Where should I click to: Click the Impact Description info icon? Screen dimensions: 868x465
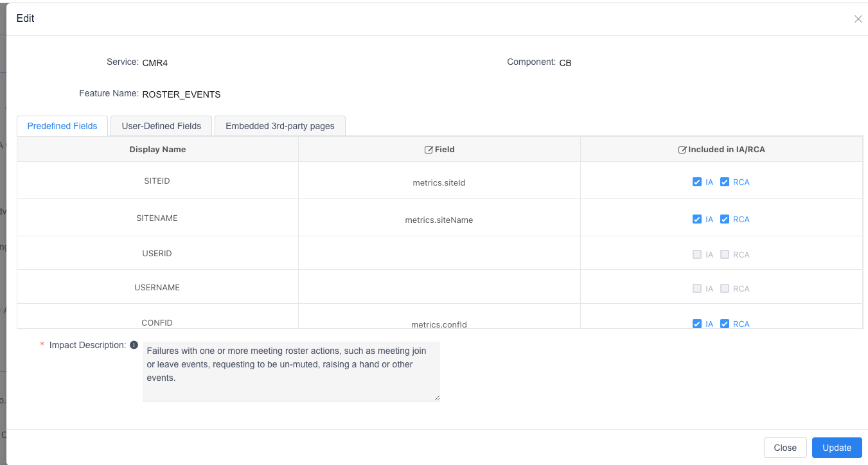(x=134, y=345)
